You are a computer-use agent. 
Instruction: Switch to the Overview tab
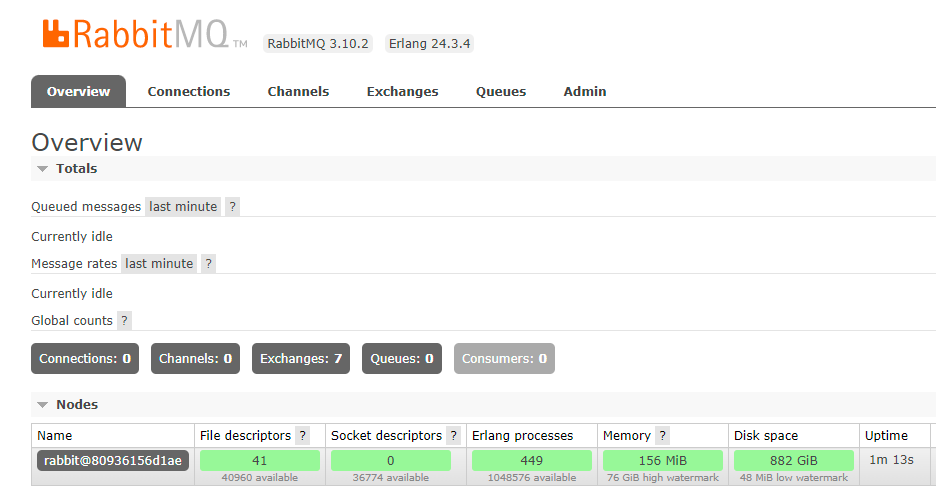coord(78,91)
